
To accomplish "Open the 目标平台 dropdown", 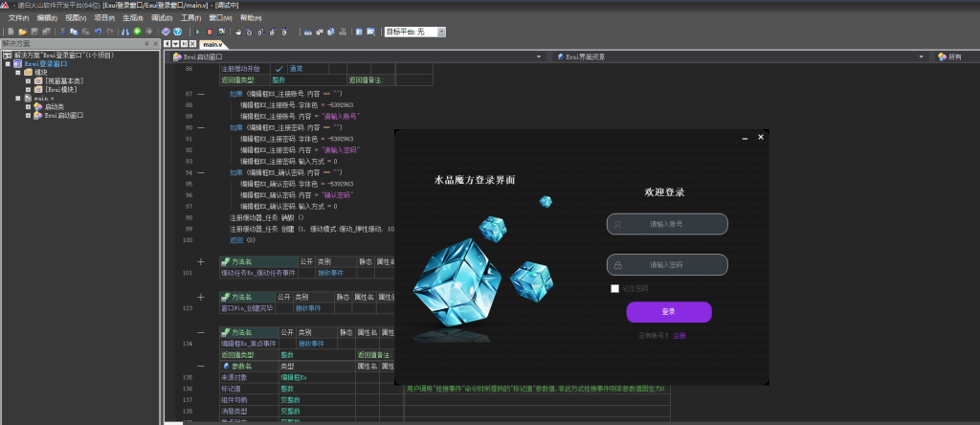I will (441, 32).
